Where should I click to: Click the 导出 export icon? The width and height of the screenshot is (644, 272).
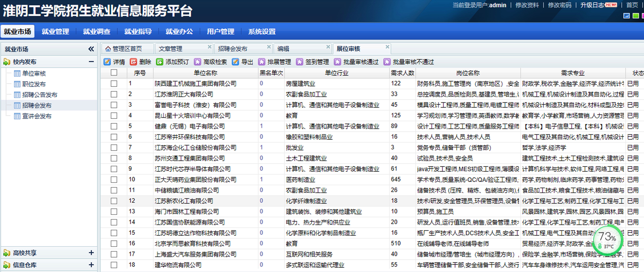tap(235, 62)
